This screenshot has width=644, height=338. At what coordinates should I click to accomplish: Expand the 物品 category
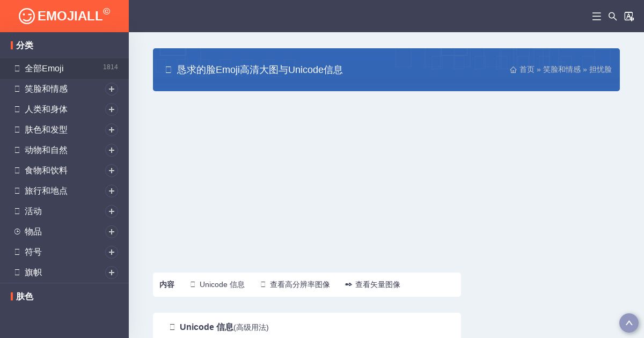[112, 232]
